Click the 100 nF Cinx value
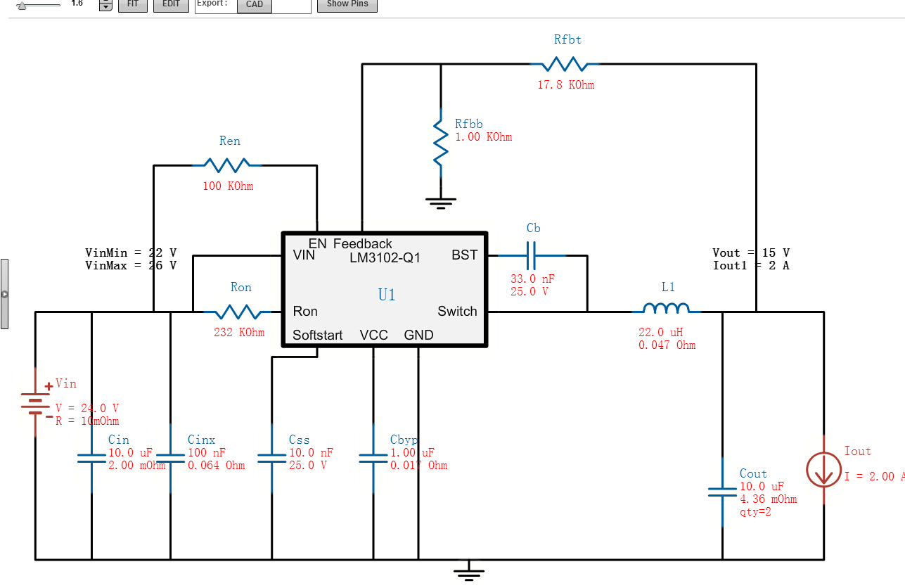Viewport: 905px width, 588px height. 207,453
